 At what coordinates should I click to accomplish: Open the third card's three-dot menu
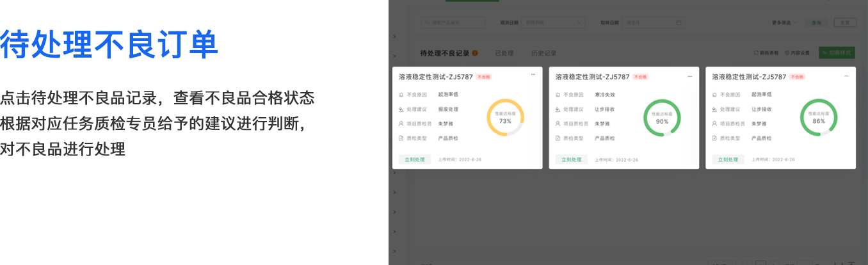(x=846, y=76)
